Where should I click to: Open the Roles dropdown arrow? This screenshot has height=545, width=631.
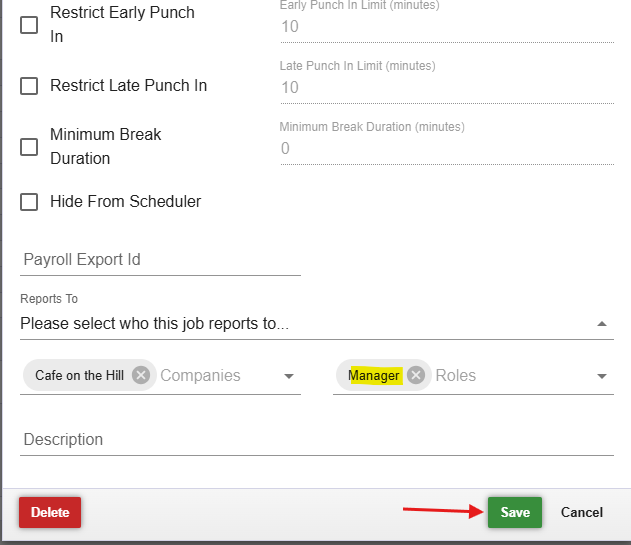(x=602, y=376)
